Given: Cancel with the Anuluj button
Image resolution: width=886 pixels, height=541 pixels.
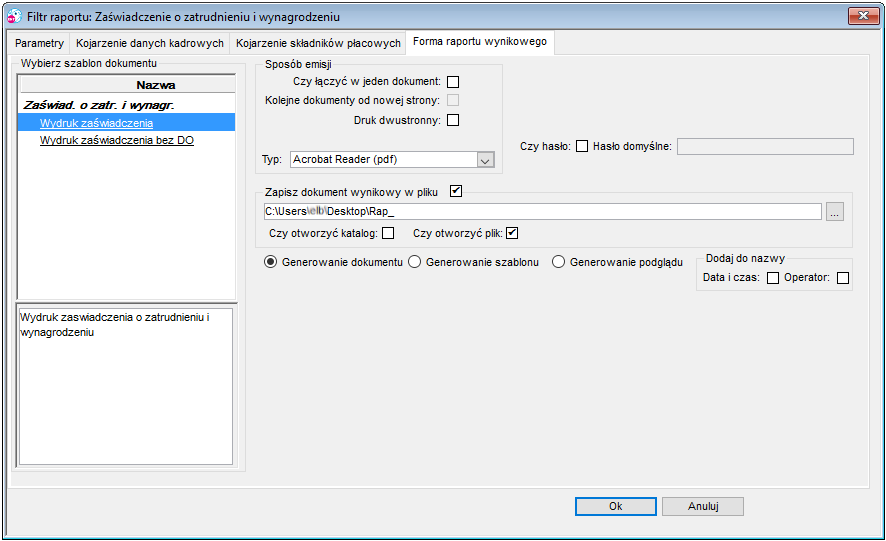Looking at the screenshot, I should tap(703, 507).
